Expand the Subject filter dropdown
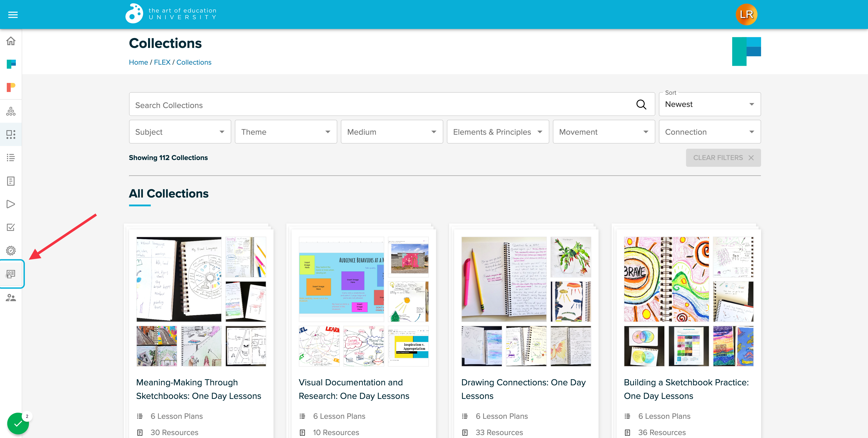 point(180,132)
